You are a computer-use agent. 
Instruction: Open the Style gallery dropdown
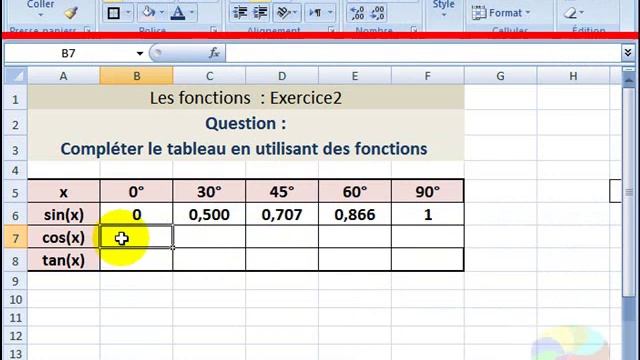tap(444, 15)
